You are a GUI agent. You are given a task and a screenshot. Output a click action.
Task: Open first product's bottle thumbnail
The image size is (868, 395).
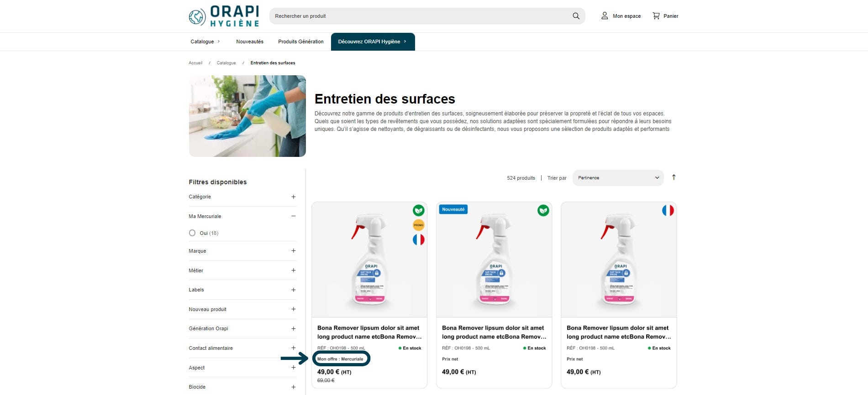point(369,260)
